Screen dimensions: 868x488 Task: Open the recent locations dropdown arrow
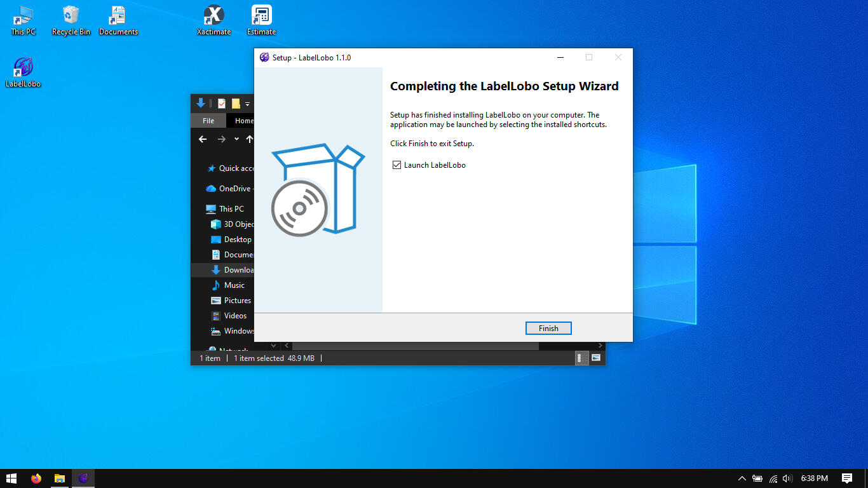pos(236,139)
